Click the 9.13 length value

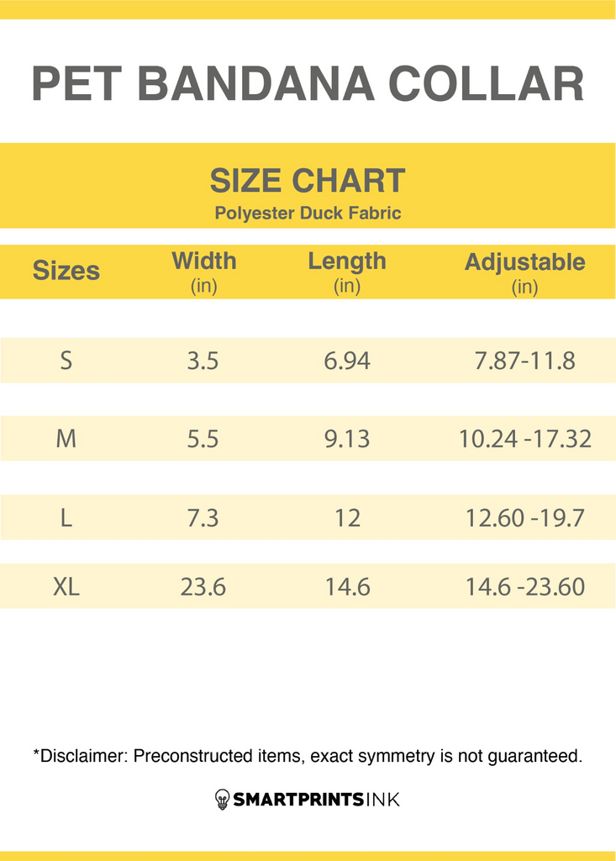tap(347, 438)
